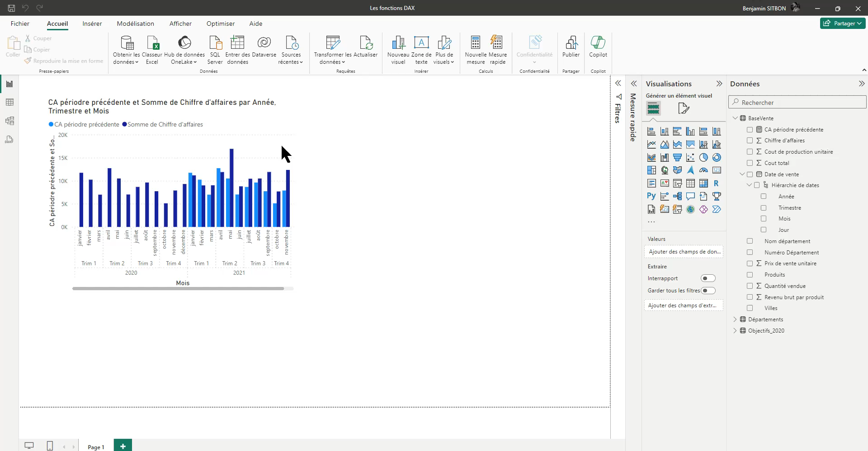The height and width of the screenshot is (451, 868).
Task: Collapse the BaseVente table
Action: [735, 118]
